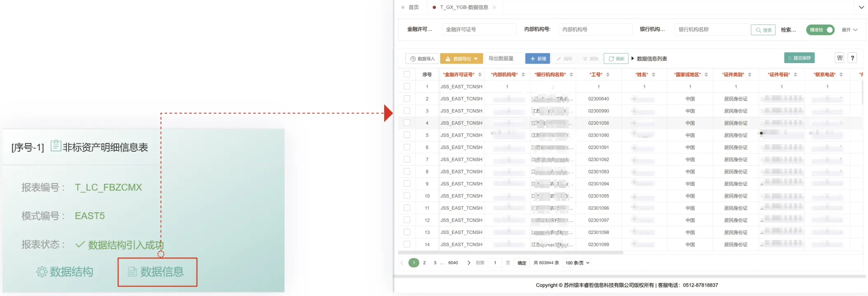
Task: Open the column layout grid icon
Action: coord(840,58)
